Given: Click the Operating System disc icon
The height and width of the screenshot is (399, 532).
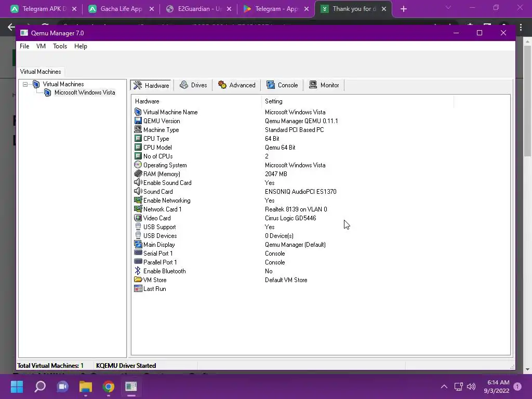Looking at the screenshot, I should point(138,165).
